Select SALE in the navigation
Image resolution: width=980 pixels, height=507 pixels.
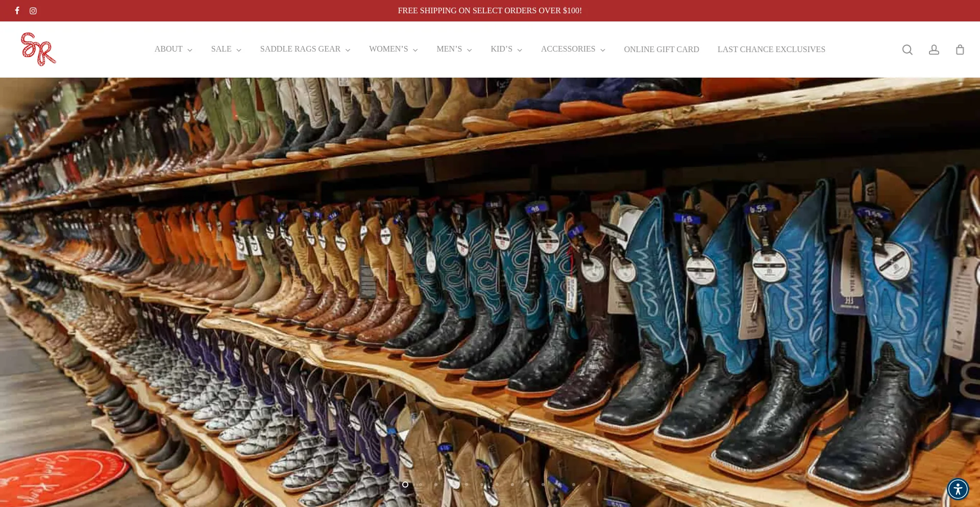point(221,49)
